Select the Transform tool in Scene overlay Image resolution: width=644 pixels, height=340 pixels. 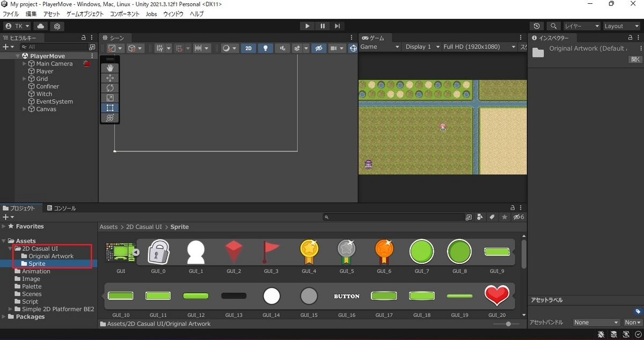pos(110,118)
